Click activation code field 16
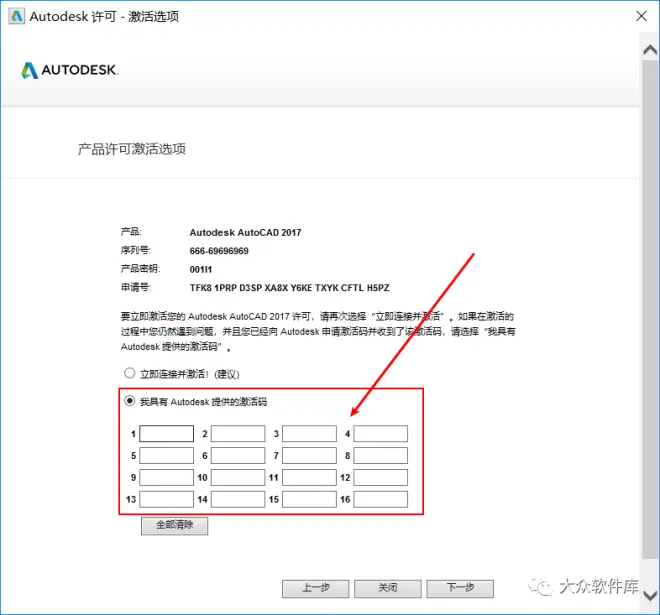Image resolution: width=660 pixels, height=615 pixels. click(381, 499)
